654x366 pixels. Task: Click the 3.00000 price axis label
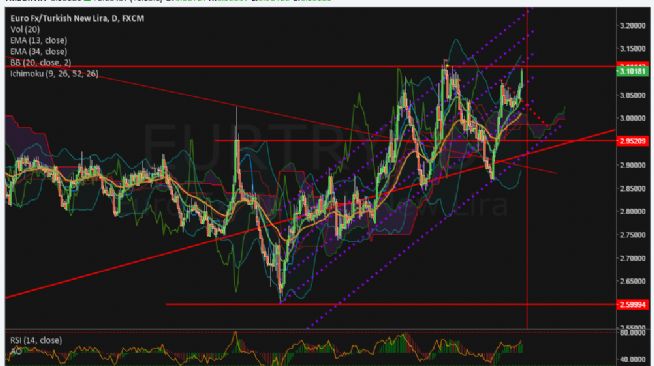point(633,118)
